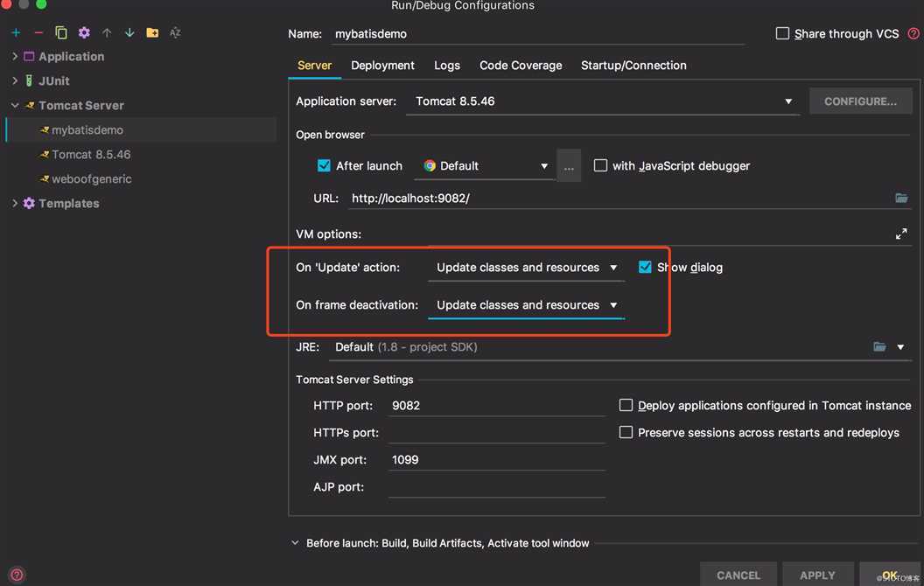This screenshot has height=586, width=924.
Task: Collapse the Tomcat Server tree node
Action: point(15,106)
